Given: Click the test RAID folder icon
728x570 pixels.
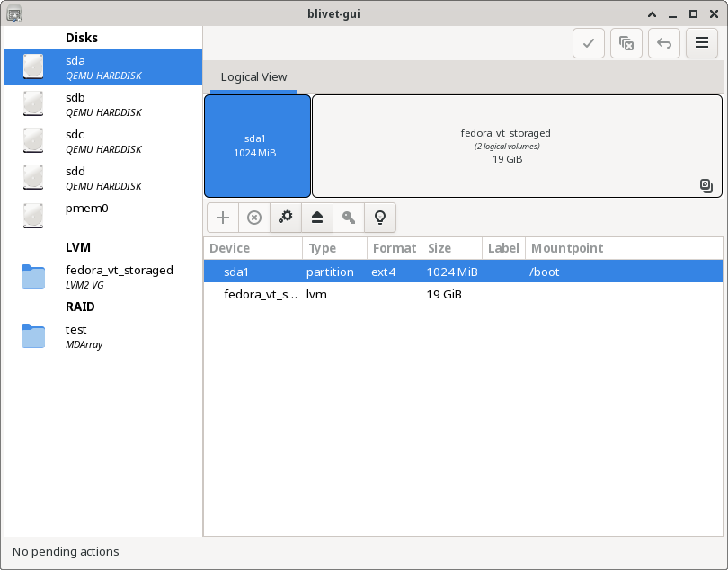Looking at the screenshot, I should [x=33, y=336].
